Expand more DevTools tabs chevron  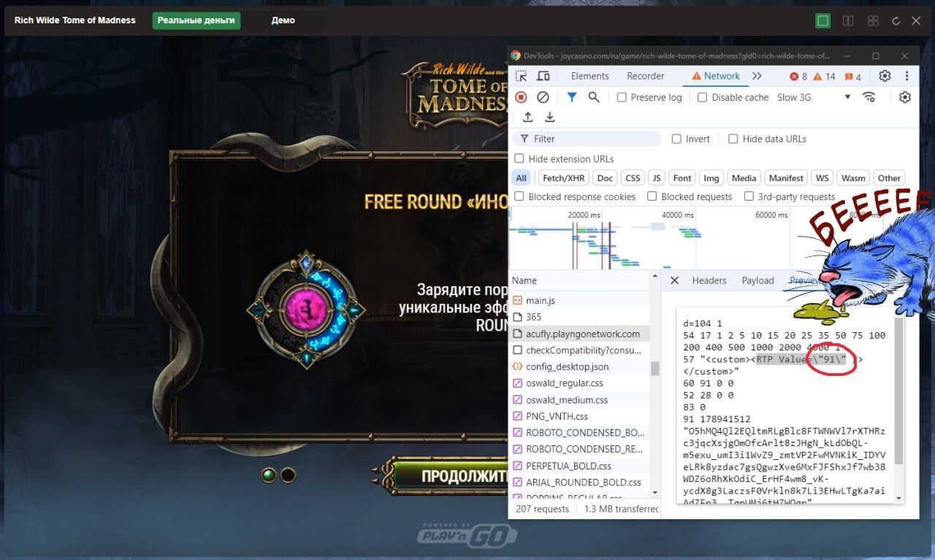pos(757,76)
